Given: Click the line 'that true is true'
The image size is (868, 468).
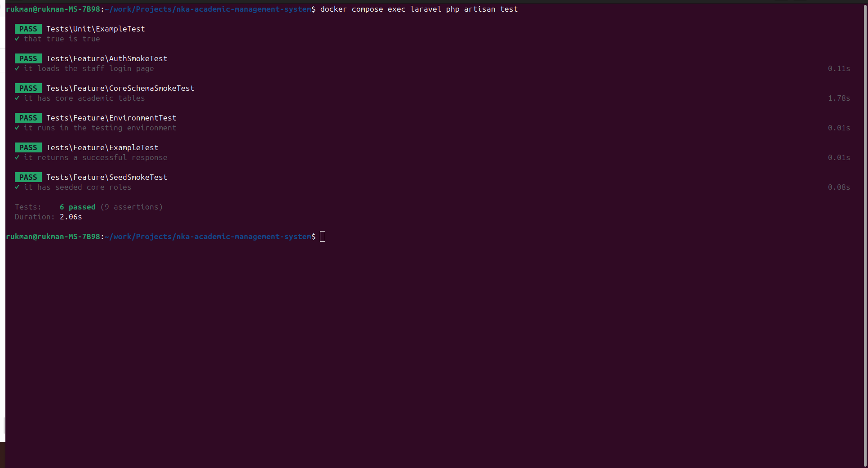Looking at the screenshot, I should tap(62, 39).
